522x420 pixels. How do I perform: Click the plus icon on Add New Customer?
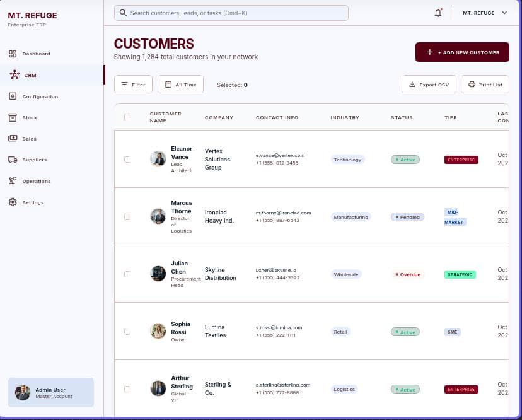coord(430,52)
